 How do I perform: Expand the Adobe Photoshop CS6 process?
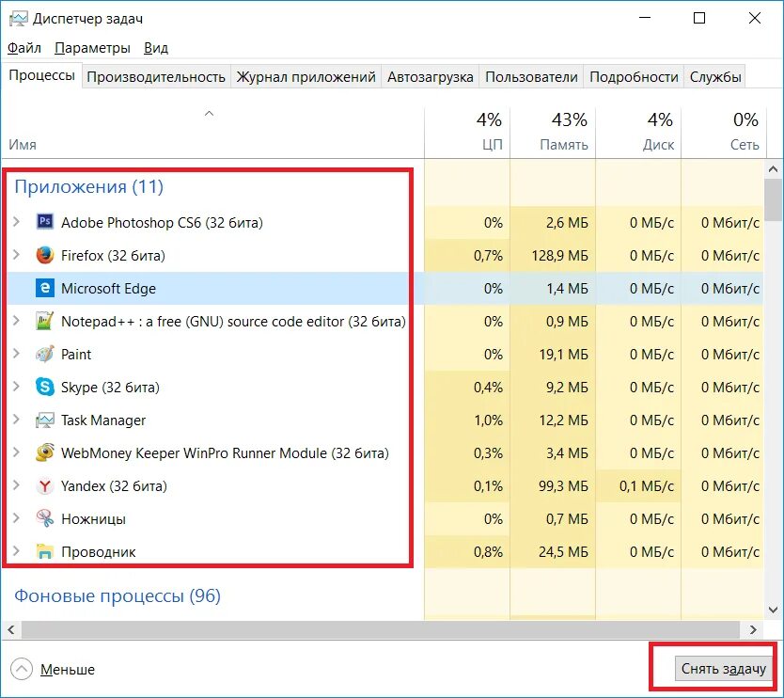point(17,222)
